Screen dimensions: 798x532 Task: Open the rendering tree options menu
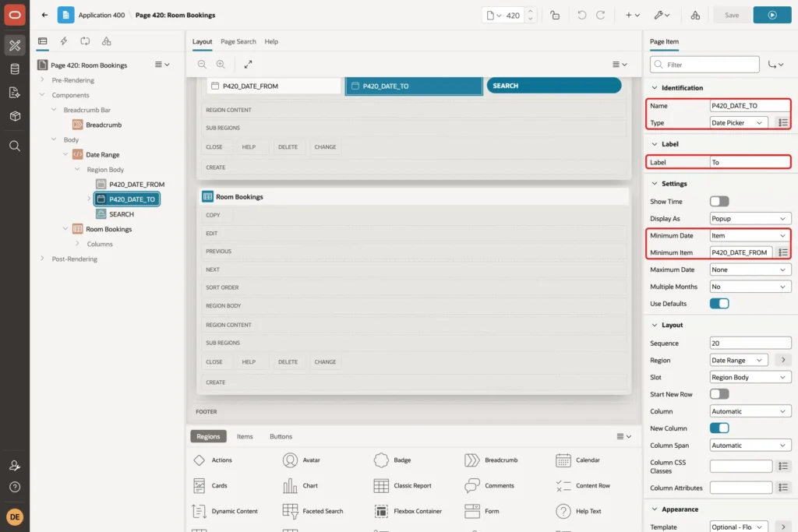[162, 65]
